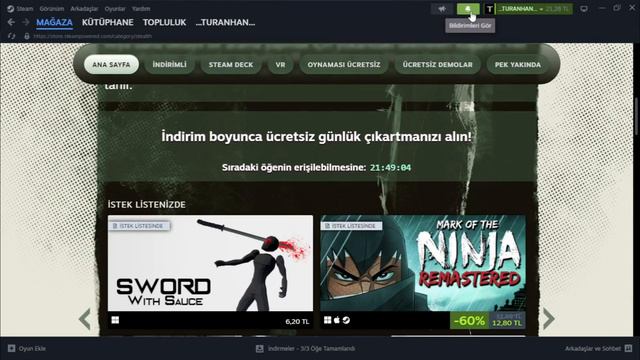
Task: Open the Steam menu
Action: [24, 9]
